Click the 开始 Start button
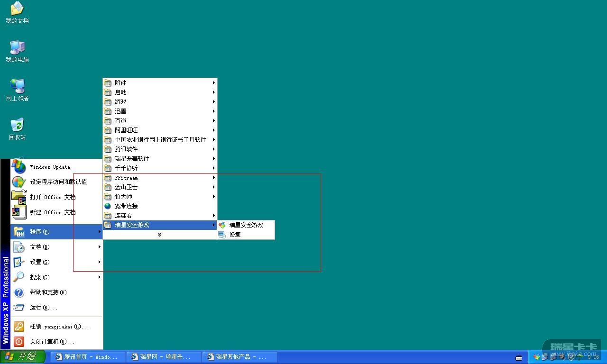The image size is (607, 364). tap(23, 357)
